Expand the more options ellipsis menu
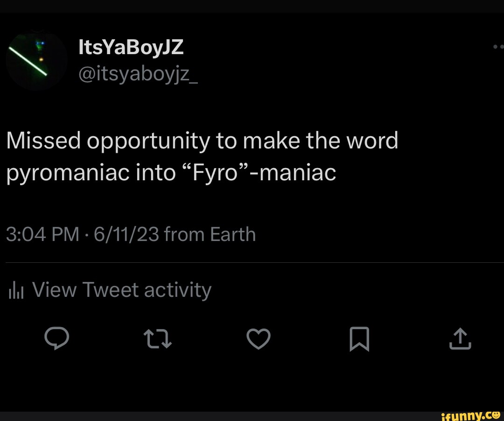504x421 pixels. [498, 47]
